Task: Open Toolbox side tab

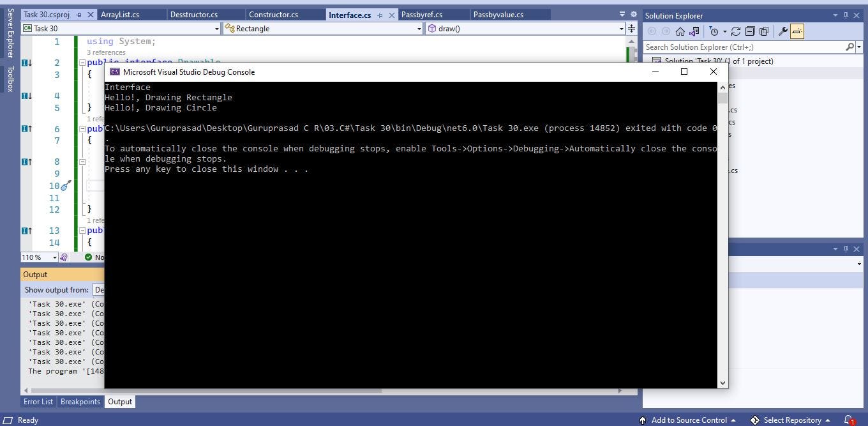Action: (10, 79)
